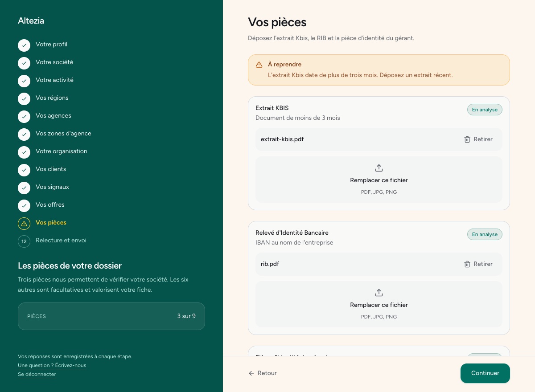Click the Se déconnecter link
The width and height of the screenshot is (535, 392).
tap(37, 374)
